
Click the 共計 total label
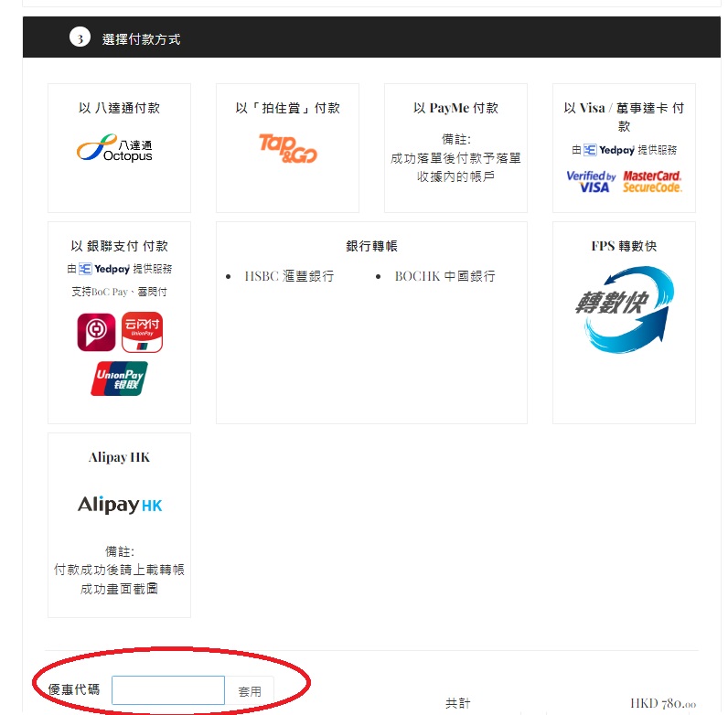458,703
